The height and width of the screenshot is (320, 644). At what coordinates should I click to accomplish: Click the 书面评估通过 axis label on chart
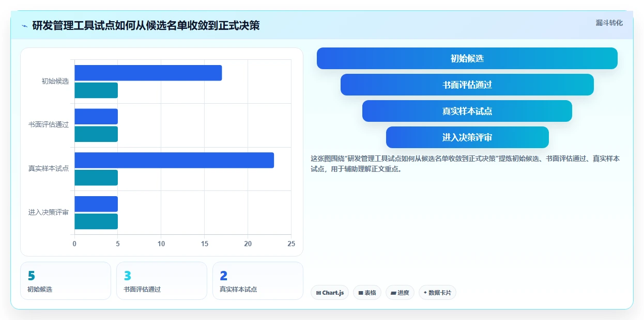49,125
